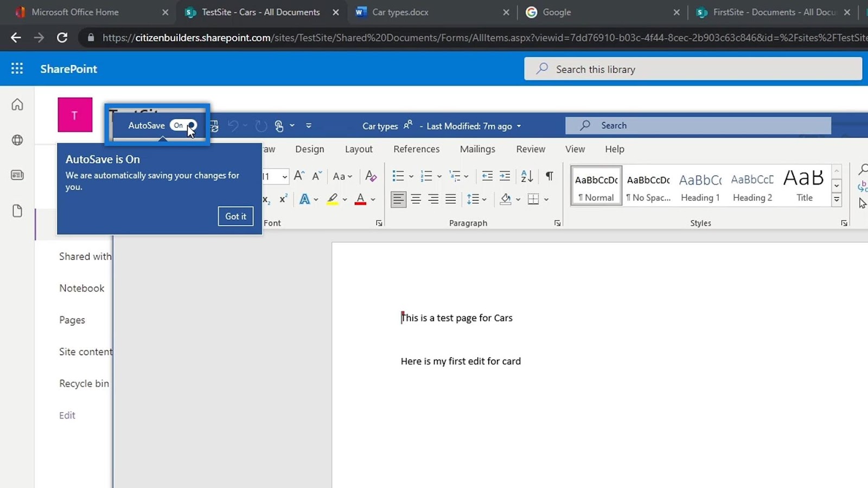The image size is (868, 488).
Task: Open Change Case dropdown
Action: 343,176
